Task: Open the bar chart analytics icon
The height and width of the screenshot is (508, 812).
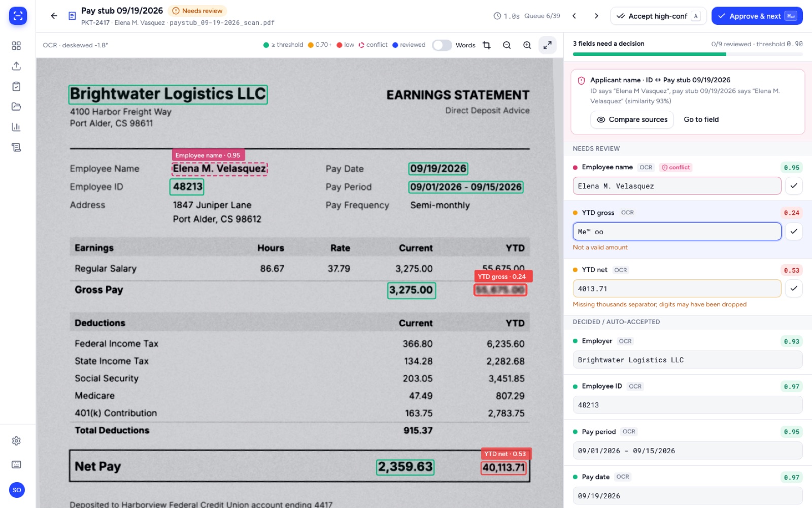Action: (16, 127)
